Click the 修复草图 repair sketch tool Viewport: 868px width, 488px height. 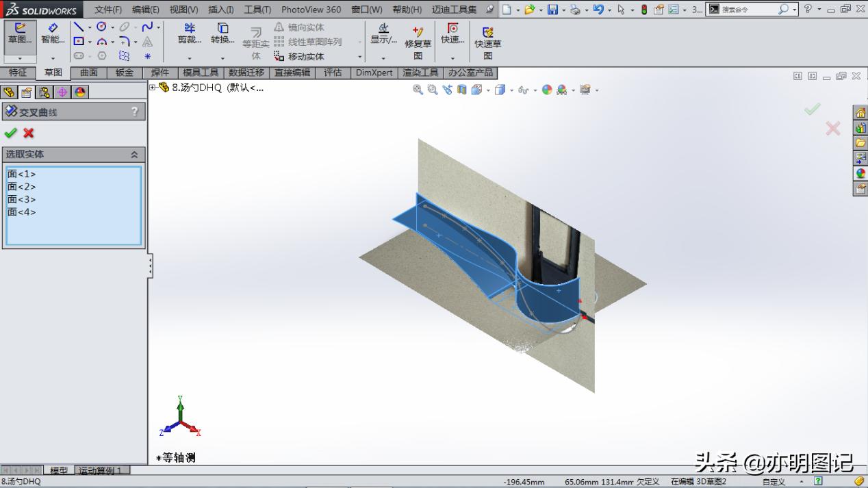[418, 40]
